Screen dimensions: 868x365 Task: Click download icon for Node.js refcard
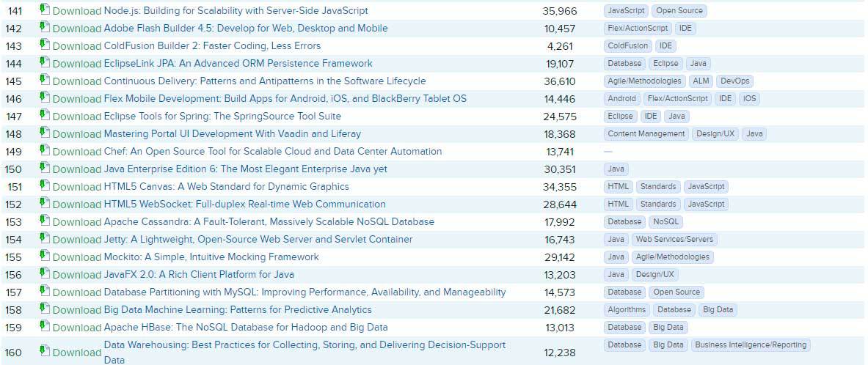click(45, 10)
